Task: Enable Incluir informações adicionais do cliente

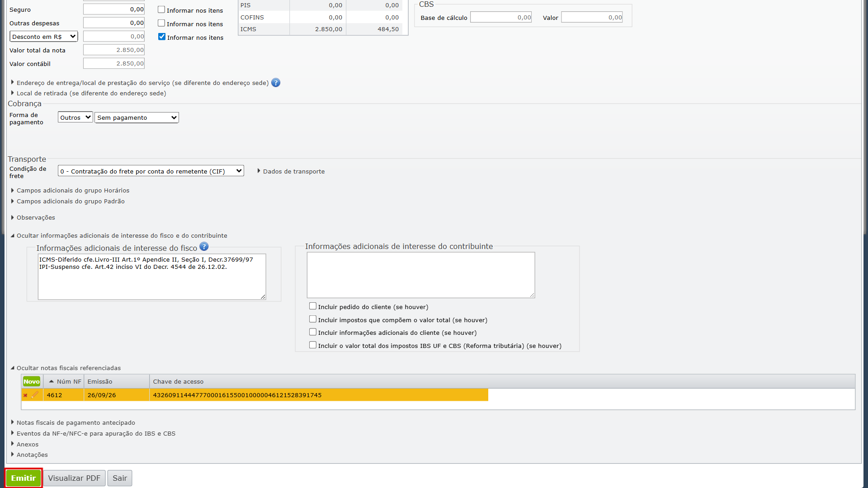Action: click(x=313, y=332)
